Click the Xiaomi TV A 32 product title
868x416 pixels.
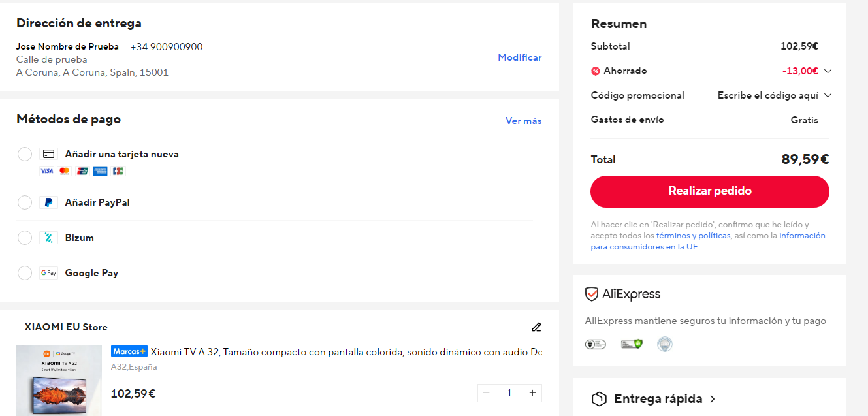coord(347,352)
